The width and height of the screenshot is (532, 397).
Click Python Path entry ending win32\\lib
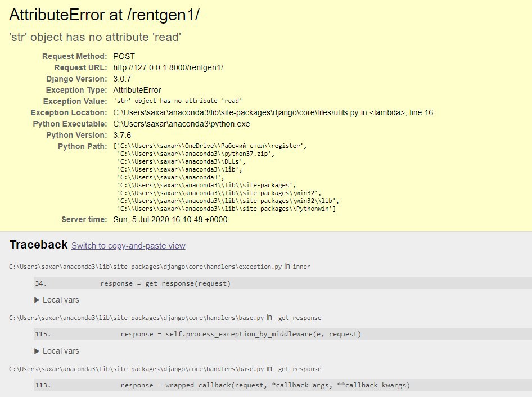pyautogui.click(x=228, y=201)
